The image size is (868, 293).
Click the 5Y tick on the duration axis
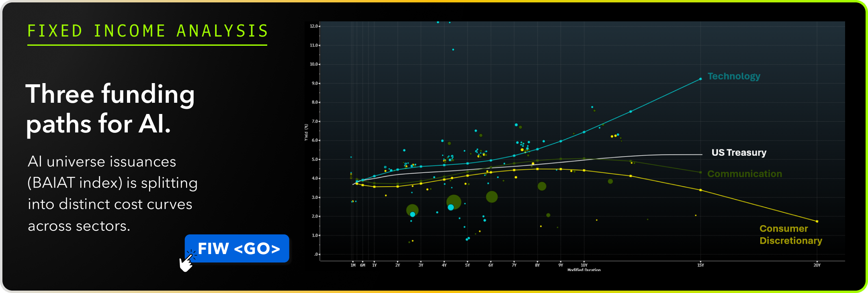coord(467,265)
